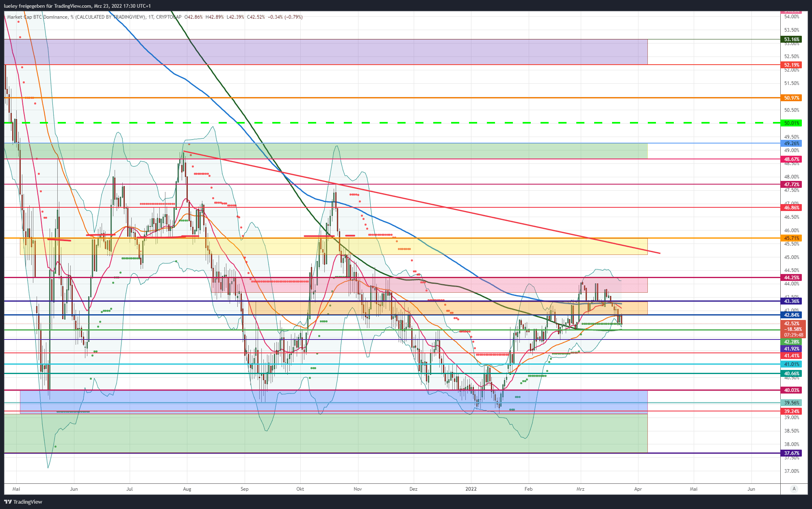Click the 52.19% red price label
The image size is (812, 509).
coord(791,65)
